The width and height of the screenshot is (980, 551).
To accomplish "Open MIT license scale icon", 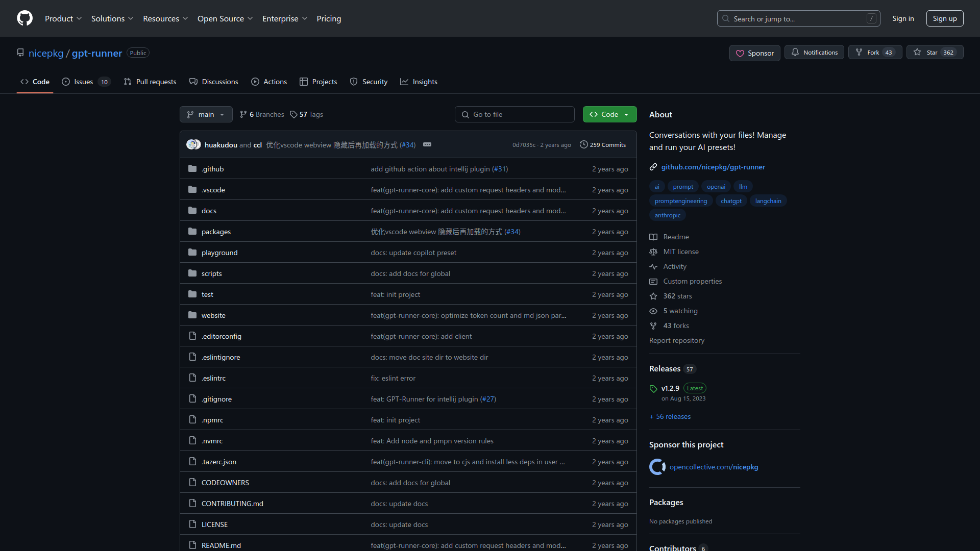I will [653, 252].
